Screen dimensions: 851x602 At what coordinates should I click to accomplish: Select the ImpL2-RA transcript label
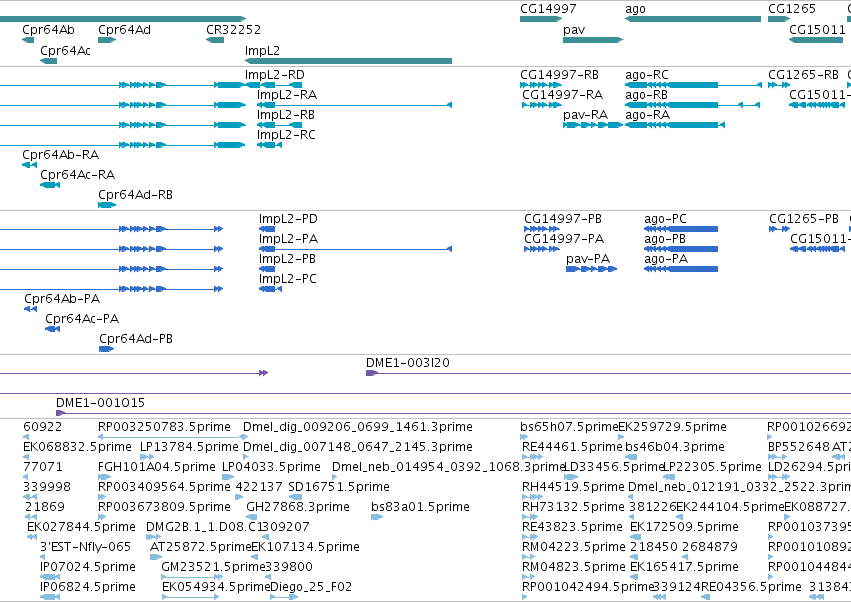click(287, 95)
